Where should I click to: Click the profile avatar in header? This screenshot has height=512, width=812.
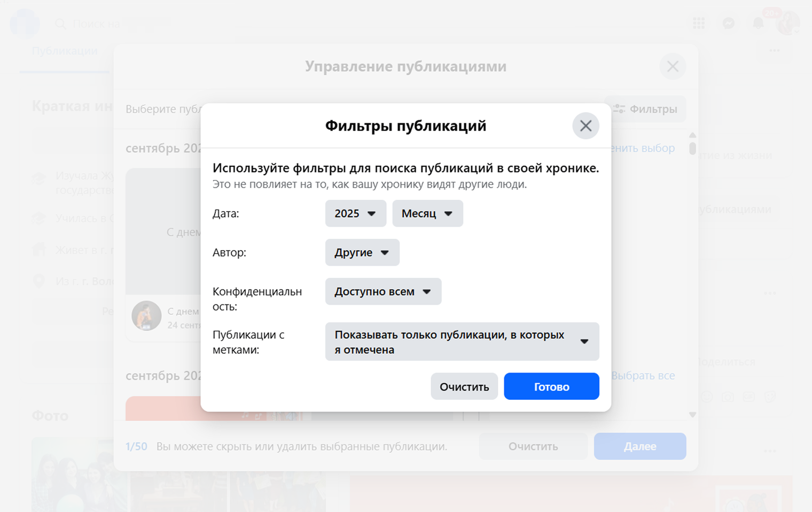pyautogui.click(x=788, y=24)
